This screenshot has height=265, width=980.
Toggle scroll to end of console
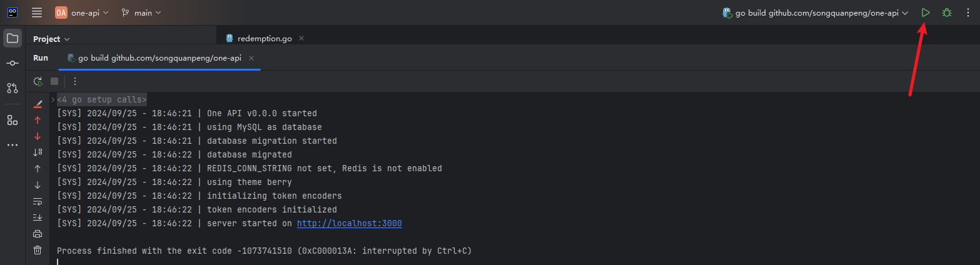[38, 217]
